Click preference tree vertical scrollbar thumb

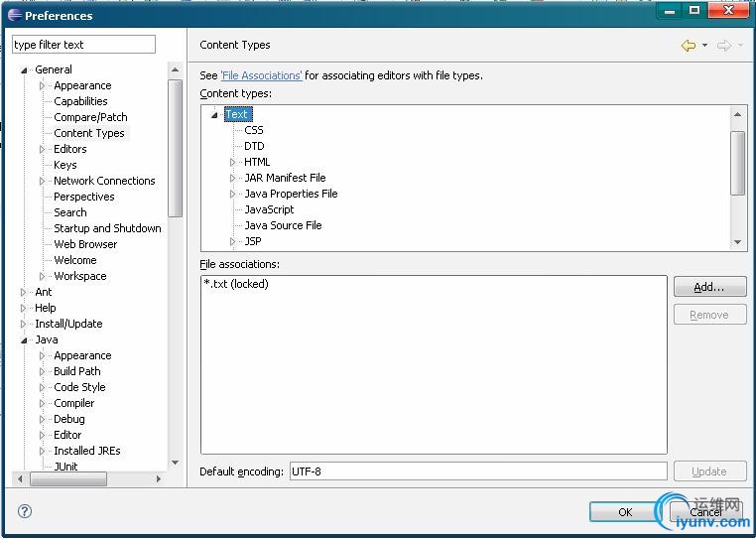pos(175,149)
